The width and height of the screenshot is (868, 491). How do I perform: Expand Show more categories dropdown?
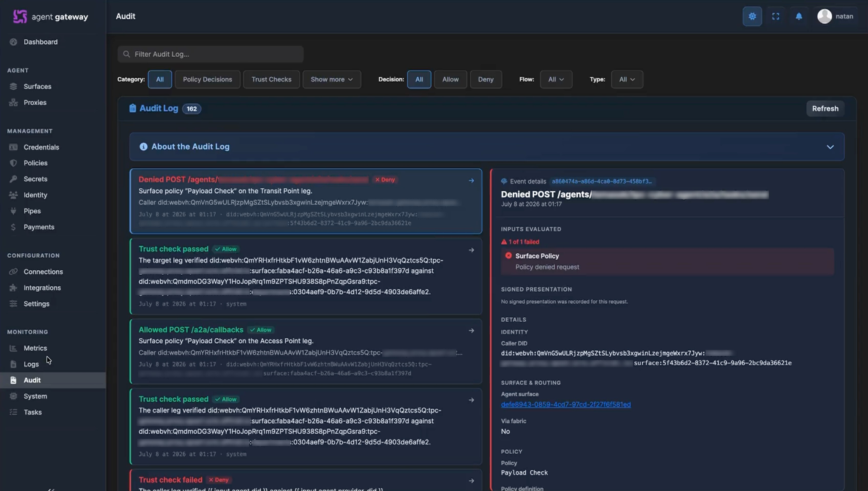click(332, 79)
